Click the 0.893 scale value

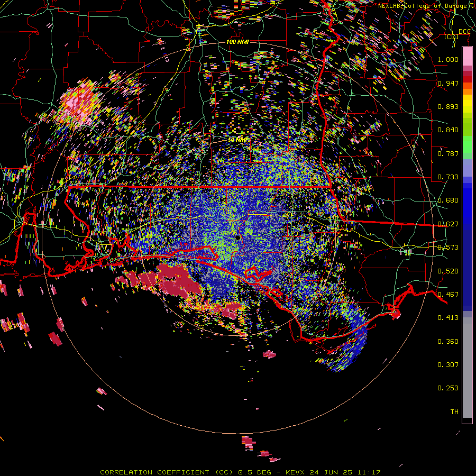pyautogui.click(x=448, y=106)
